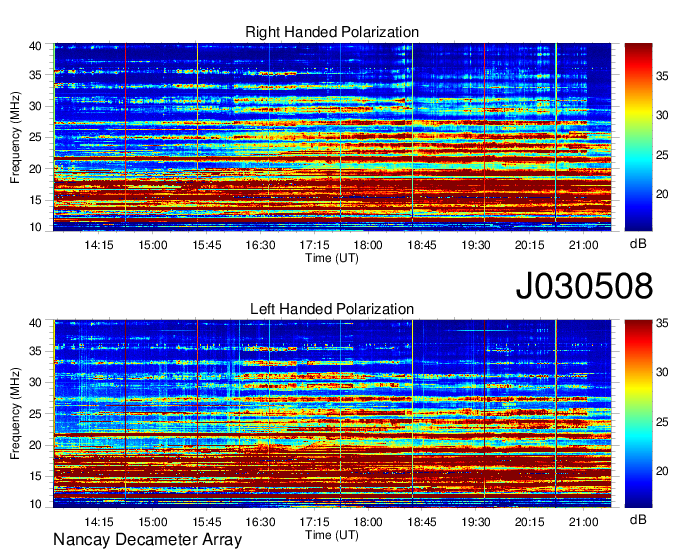Screen dimensions: 680x552
Task: Click the "18:00" time tick under Right Handed plot
Action: (368, 245)
